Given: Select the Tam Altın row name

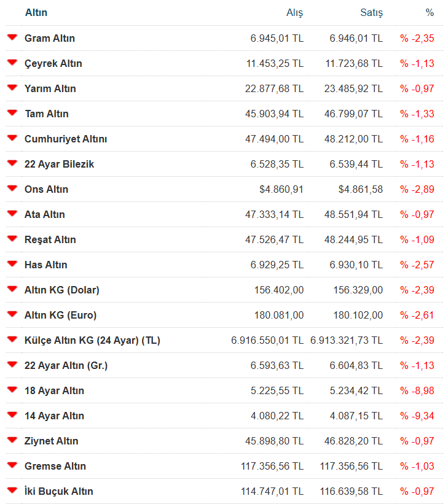Looking at the screenshot, I should [47, 114].
